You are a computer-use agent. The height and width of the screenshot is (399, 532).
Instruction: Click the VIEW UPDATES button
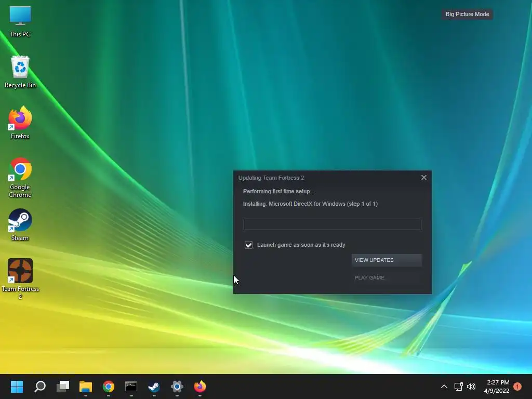pos(387,260)
